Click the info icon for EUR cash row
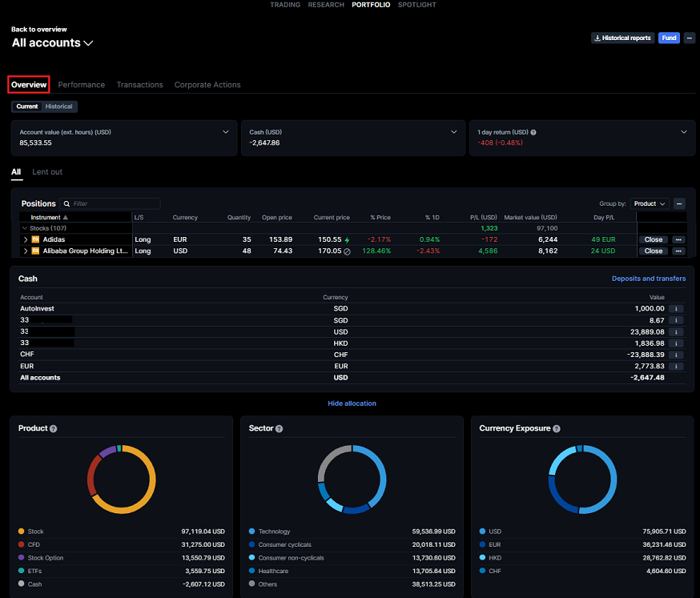Viewport: 700px width, 598px height. (x=677, y=366)
